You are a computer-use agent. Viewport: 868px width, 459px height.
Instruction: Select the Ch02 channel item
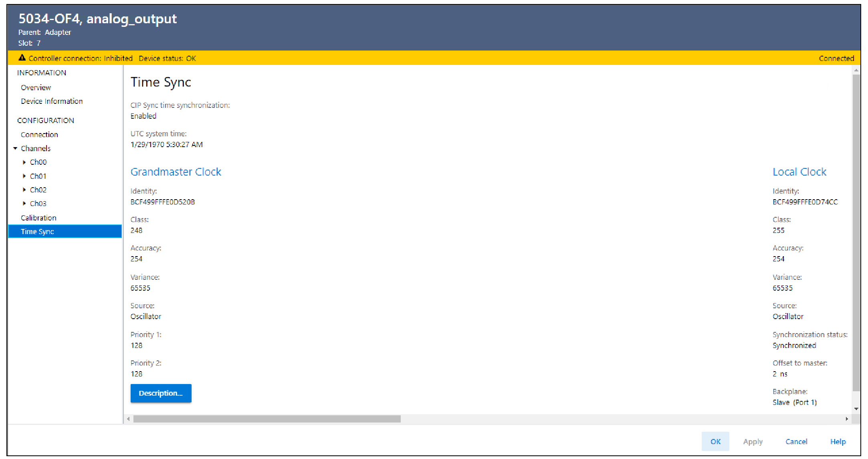[x=38, y=190]
